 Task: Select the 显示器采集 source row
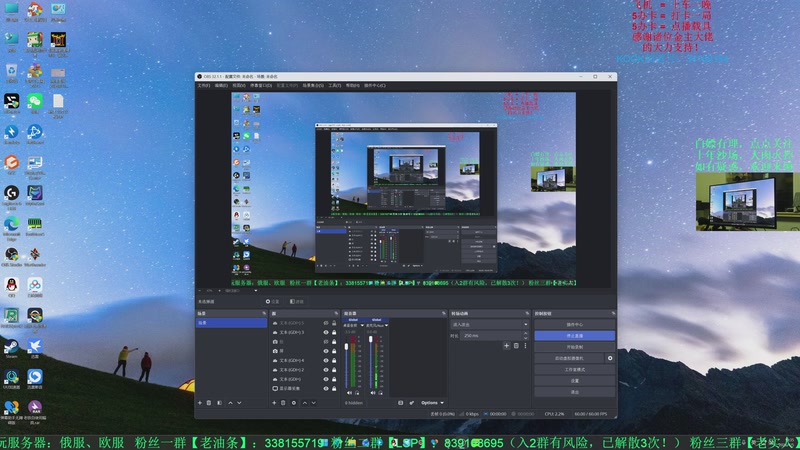click(305, 388)
